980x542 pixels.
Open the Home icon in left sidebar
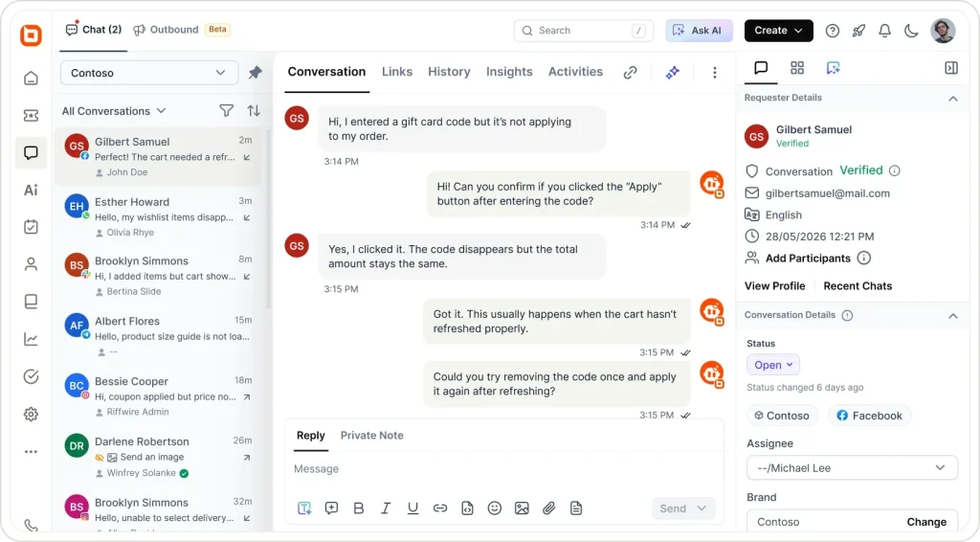click(x=31, y=79)
